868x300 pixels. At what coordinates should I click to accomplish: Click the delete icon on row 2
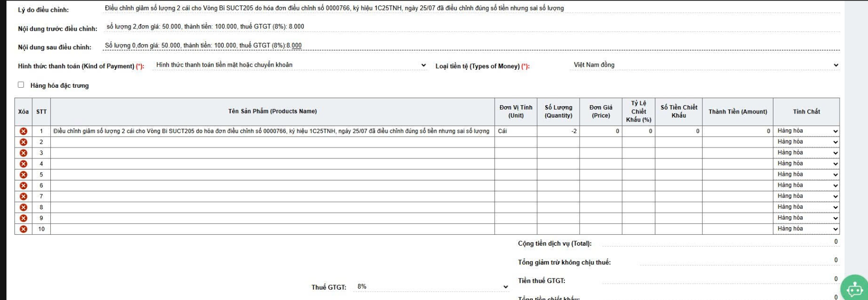[x=23, y=142]
